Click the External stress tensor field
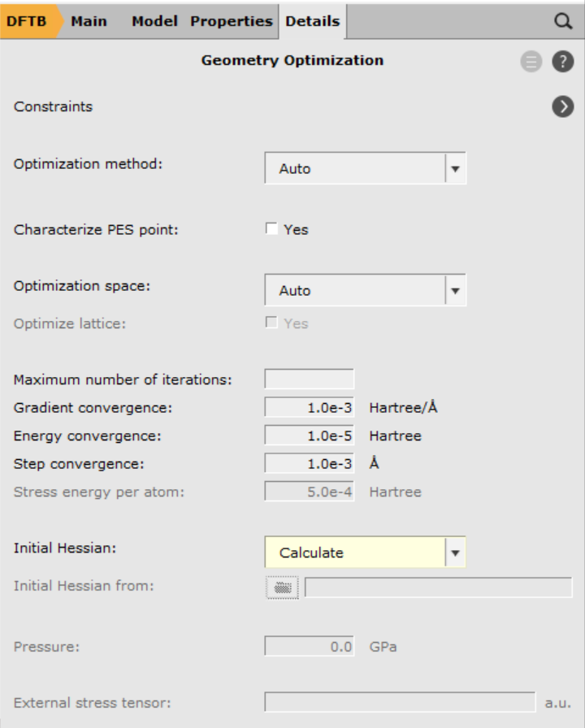 tap(400, 702)
